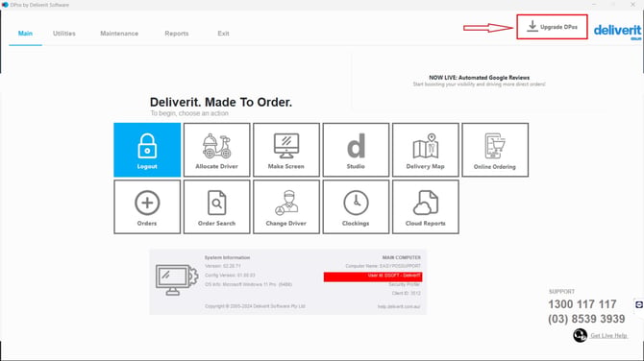Open the Allocate Driver scooter tile
644x361 pixels.
(x=216, y=150)
